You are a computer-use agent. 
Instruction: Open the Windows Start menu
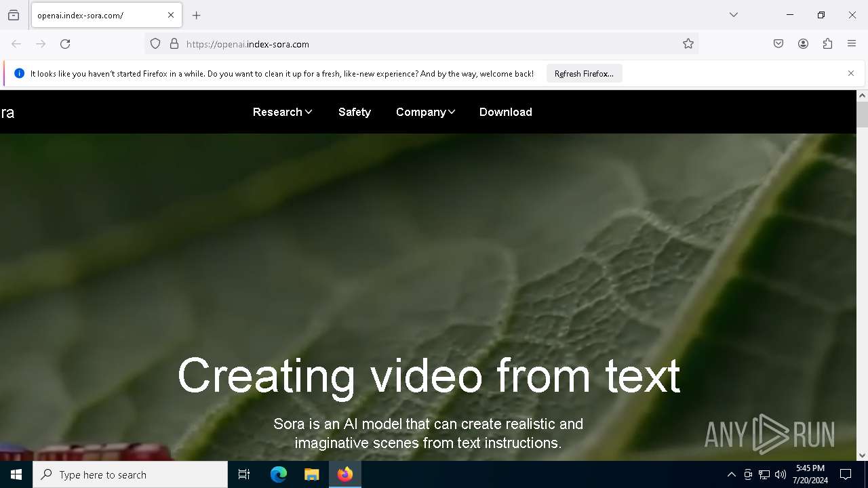[16, 474]
